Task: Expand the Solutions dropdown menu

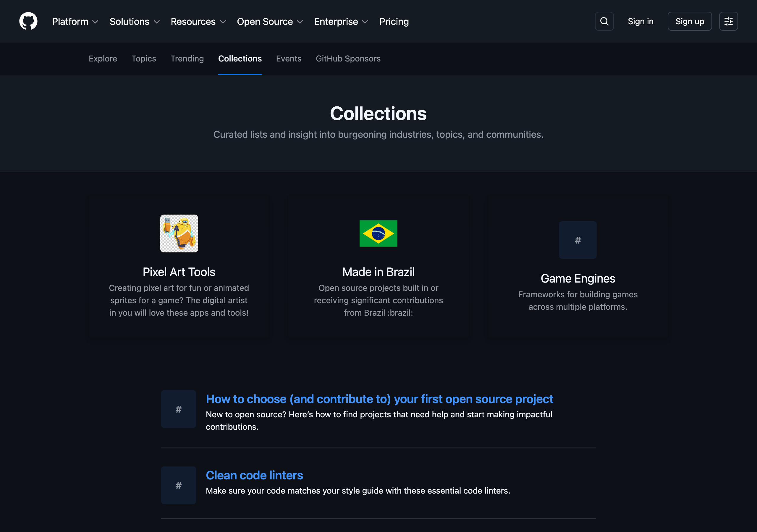Action: [135, 21]
